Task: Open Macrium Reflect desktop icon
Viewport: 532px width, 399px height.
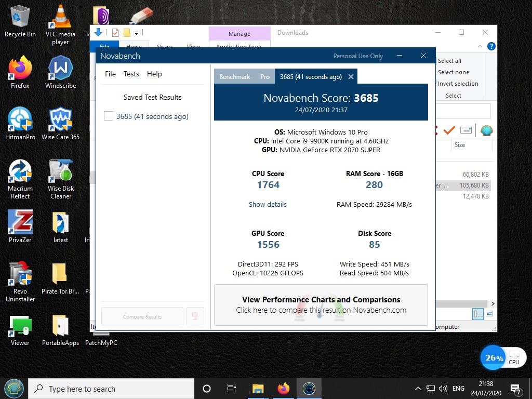Action: tap(20, 179)
